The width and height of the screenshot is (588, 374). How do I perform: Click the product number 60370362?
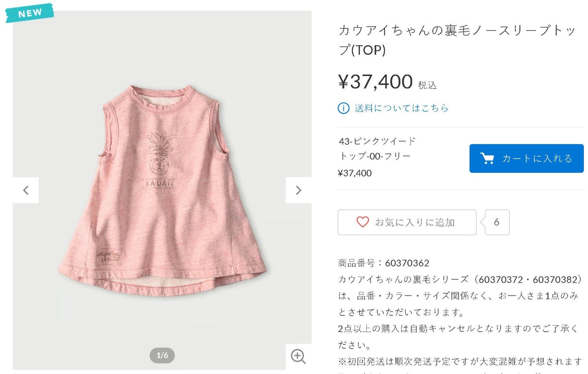407,263
